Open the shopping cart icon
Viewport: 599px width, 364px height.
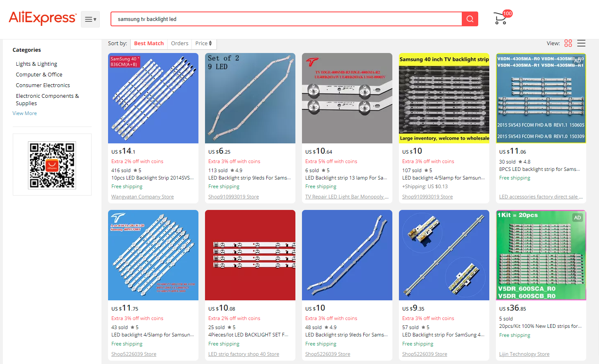500,18
